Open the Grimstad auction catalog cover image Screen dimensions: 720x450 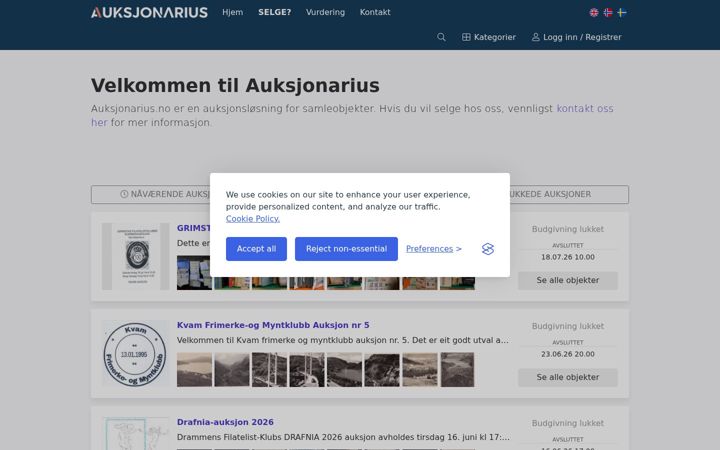pyautogui.click(x=135, y=257)
